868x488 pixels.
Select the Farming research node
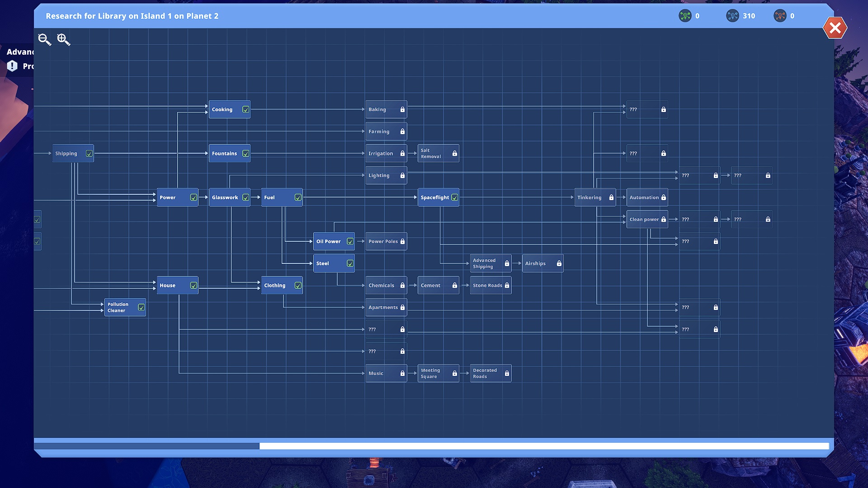point(386,131)
